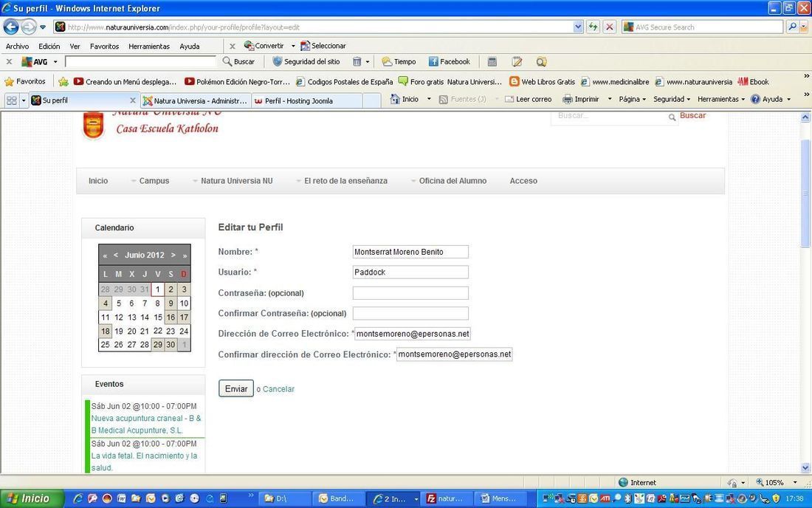Open the Herramientas menu in the menu bar

149,46
